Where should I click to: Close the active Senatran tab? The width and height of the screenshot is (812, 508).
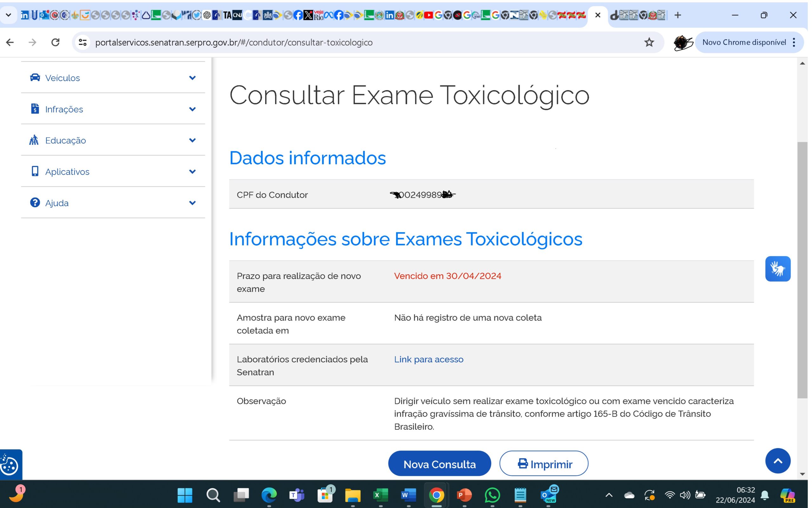pos(598,15)
